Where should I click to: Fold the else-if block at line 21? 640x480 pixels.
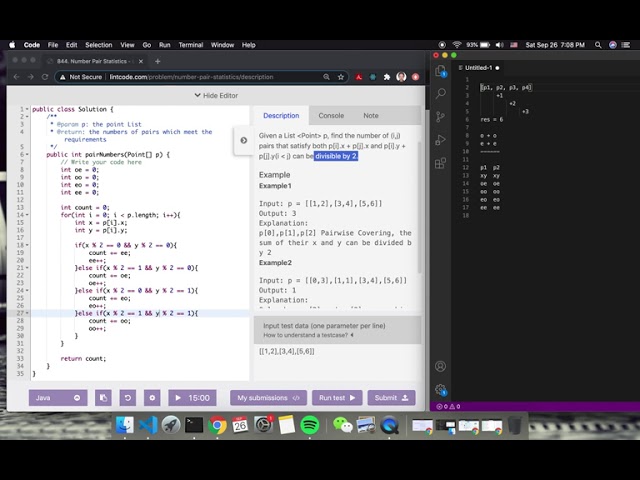tap(27, 268)
